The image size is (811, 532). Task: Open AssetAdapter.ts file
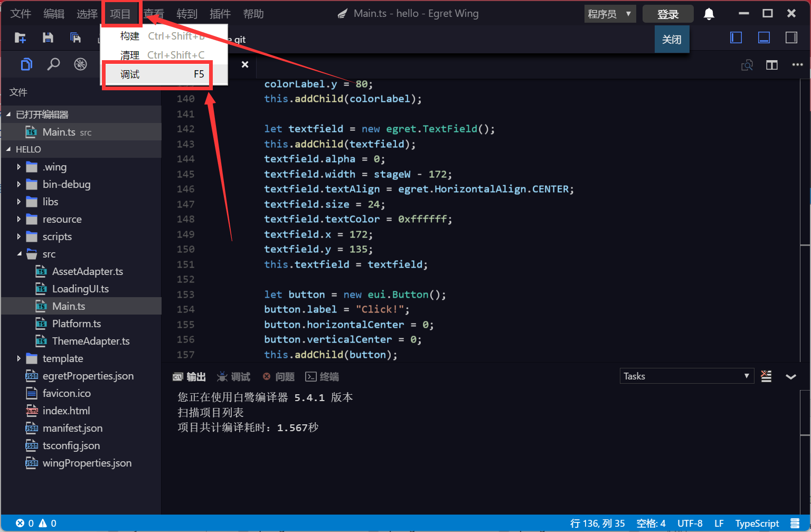[81, 271]
